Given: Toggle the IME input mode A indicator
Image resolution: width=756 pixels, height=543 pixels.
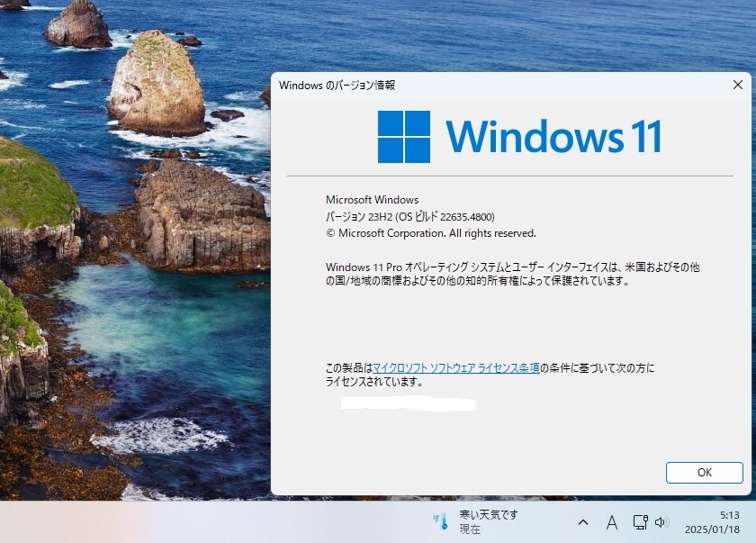Looking at the screenshot, I should (612, 522).
